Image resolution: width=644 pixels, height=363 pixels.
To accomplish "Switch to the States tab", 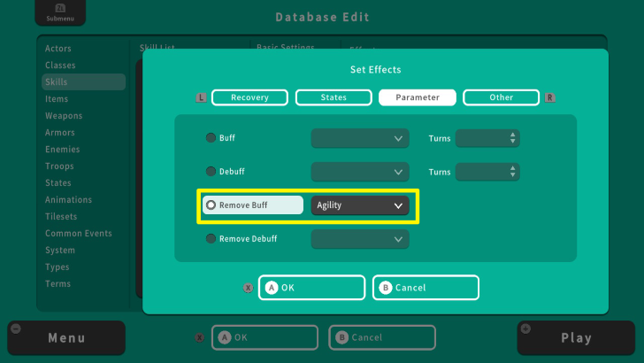I will click(x=333, y=97).
